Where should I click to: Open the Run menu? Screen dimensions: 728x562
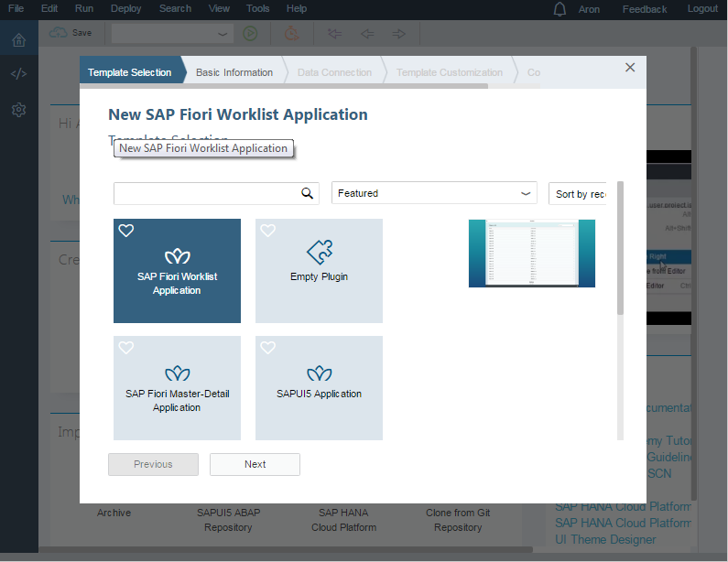pyautogui.click(x=84, y=9)
